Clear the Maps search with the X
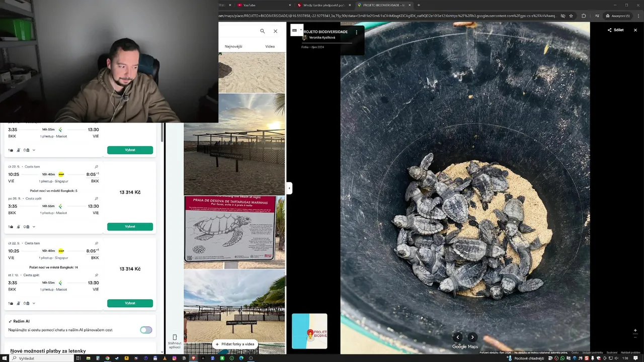644x362 pixels. (275, 31)
